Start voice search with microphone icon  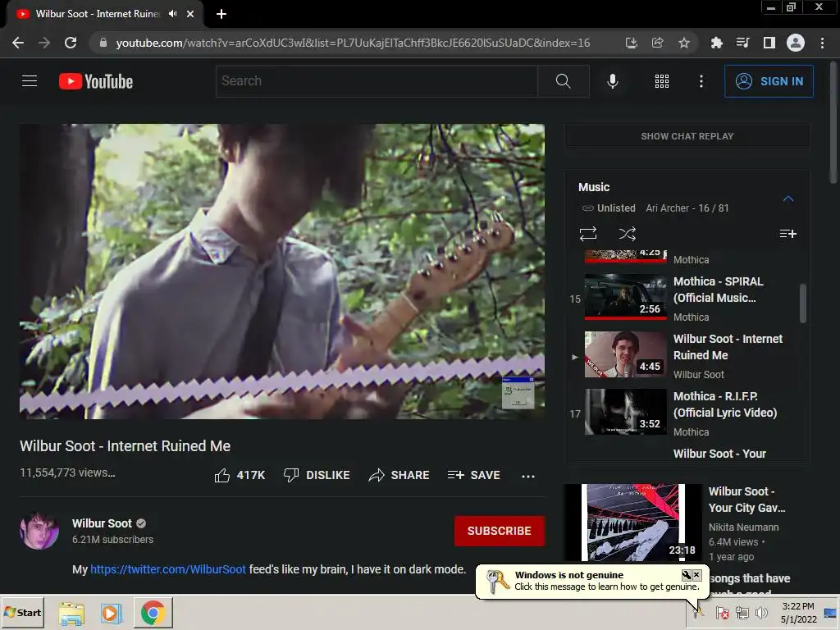[612, 81]
